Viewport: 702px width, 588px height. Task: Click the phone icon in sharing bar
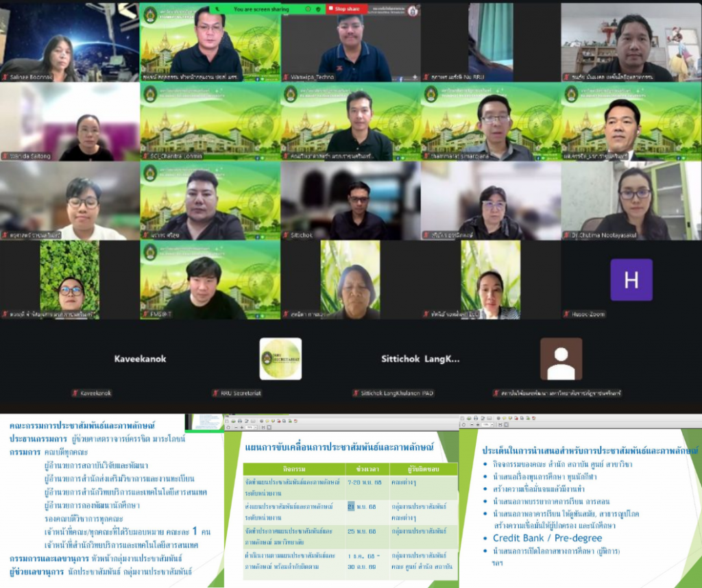pyautogui.click(x=218, y=9)
